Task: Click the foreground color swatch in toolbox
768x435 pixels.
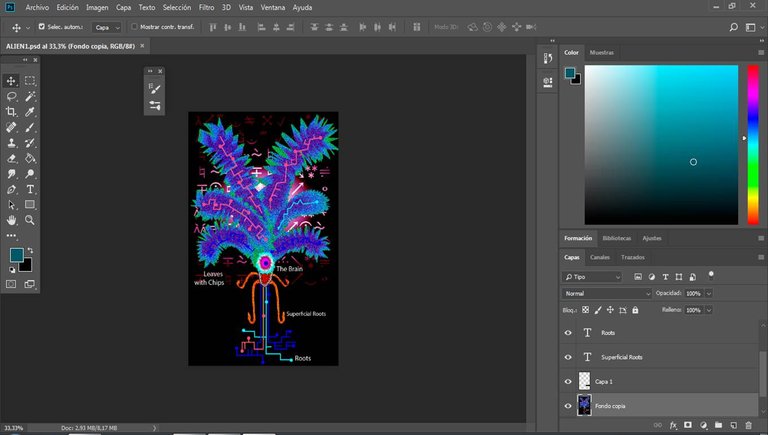Action: [x=16, y=255]
